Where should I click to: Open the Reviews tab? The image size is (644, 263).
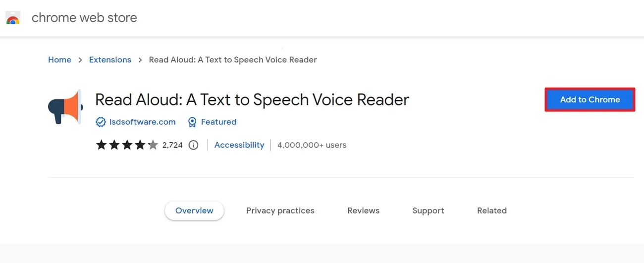pyautogui.click(x=363, y=210)
